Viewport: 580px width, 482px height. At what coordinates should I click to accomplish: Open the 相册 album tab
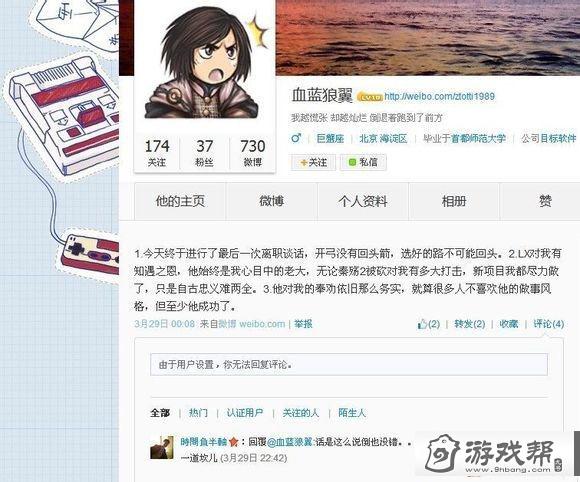tap(454, 202)
